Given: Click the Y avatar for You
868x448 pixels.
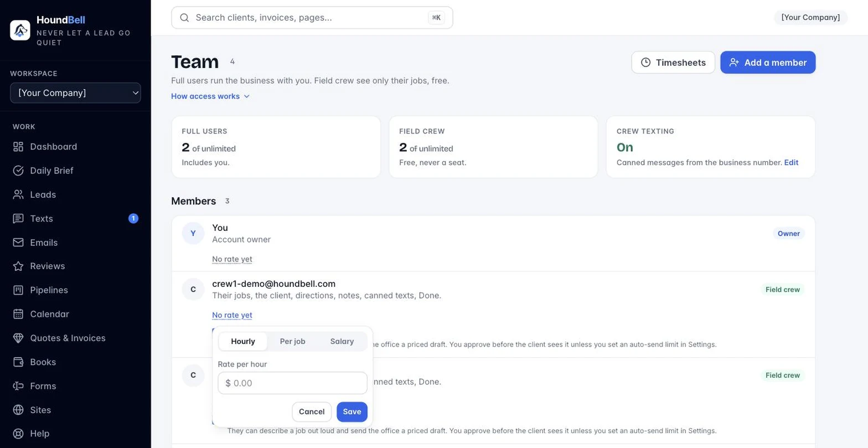Looking at the screenshot, I should 193,234.
